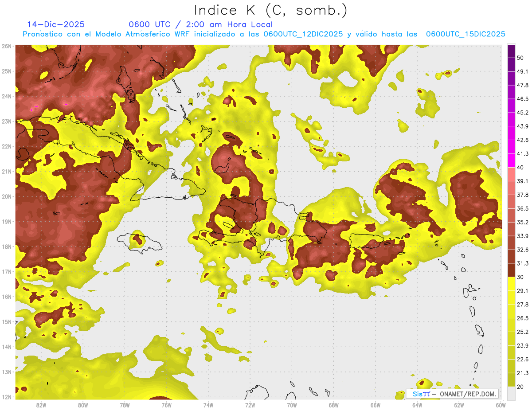Click the '27.8' colorbar label
This screenshot has width=532, height=411.
(x=523, y=305)
